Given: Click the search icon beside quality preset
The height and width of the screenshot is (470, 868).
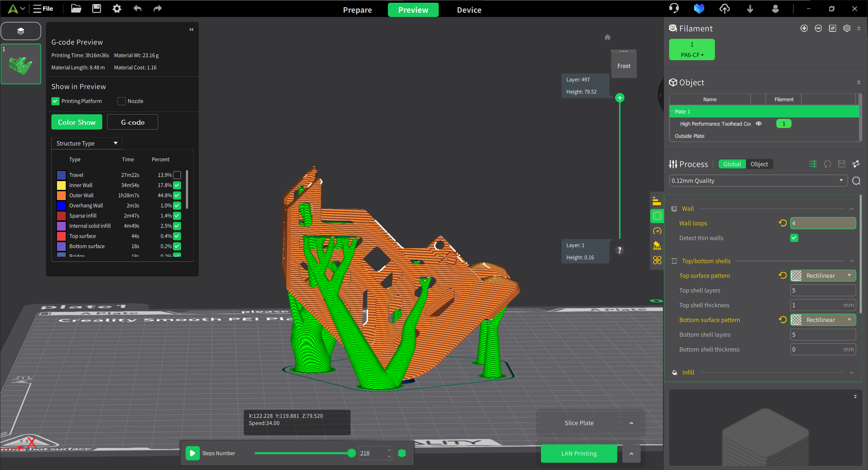Looking at the screenshot, I should pos(856,181).
